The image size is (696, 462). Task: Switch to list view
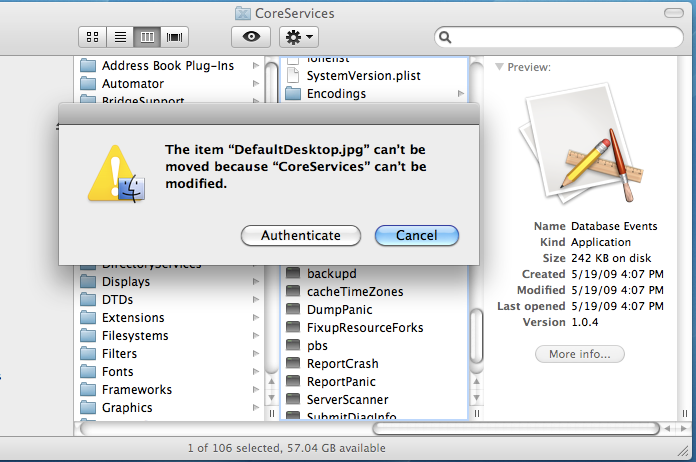pyautogui.click(x=120, y=37)
